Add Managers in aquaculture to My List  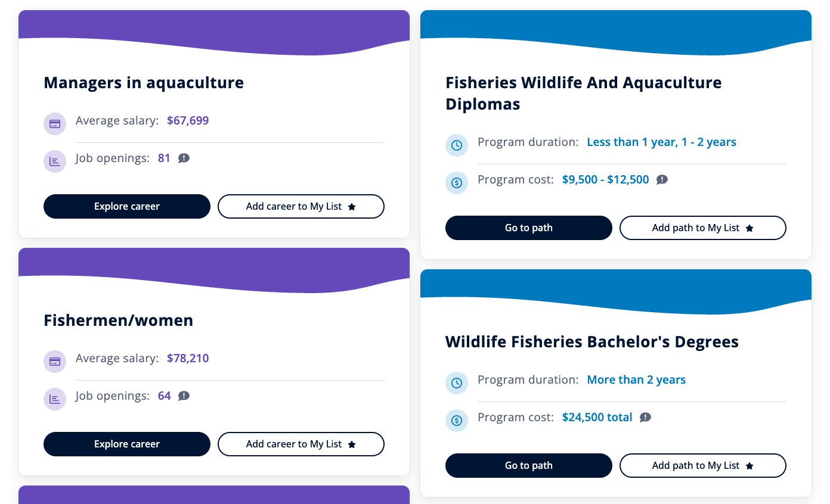pyautogui.click(x=301, y=207)
